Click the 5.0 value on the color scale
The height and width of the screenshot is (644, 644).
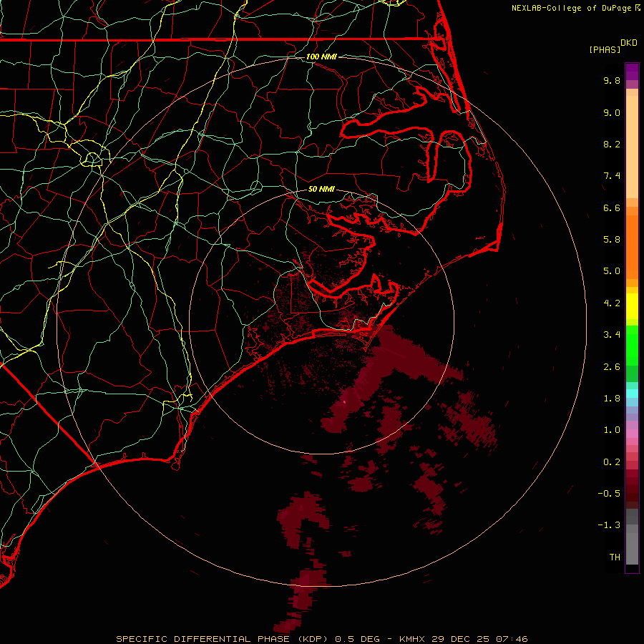612,271
